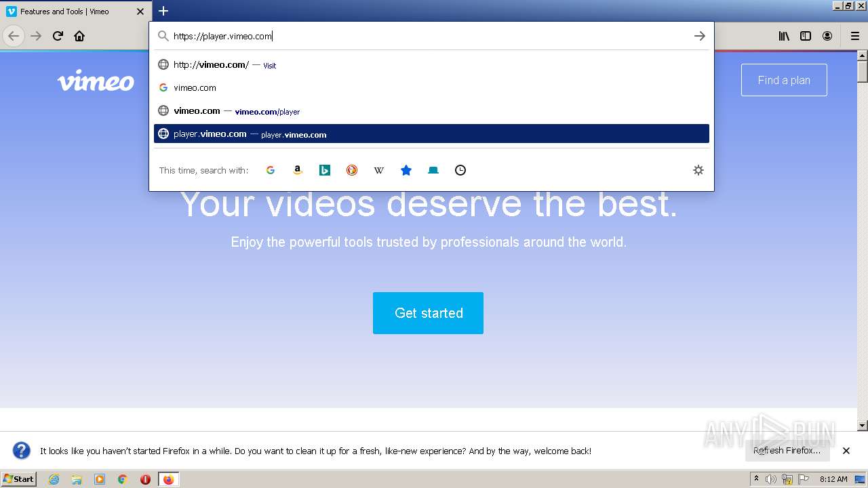Click the Firefox taskbar button
The width and height of the screenshot is (868, 488).
click(x=168, y=479)
